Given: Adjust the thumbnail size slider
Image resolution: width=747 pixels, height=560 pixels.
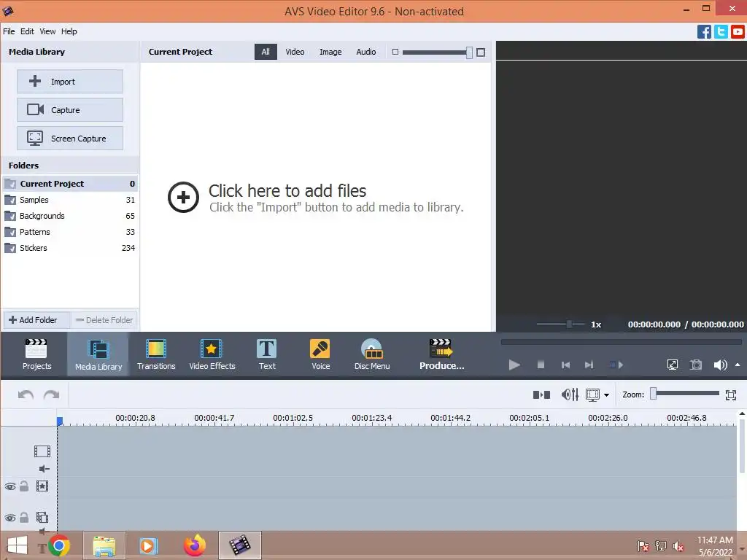Looking at the screenshot, I should (437, 52).
